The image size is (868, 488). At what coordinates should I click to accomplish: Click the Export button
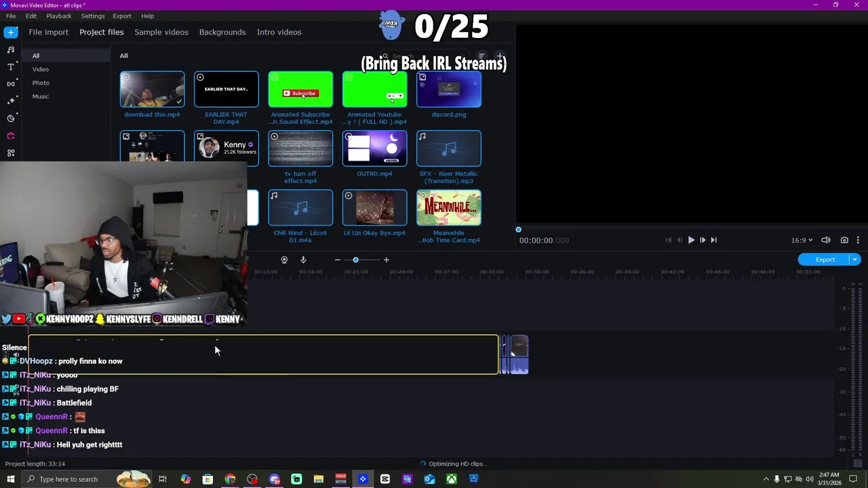(825, 260)
